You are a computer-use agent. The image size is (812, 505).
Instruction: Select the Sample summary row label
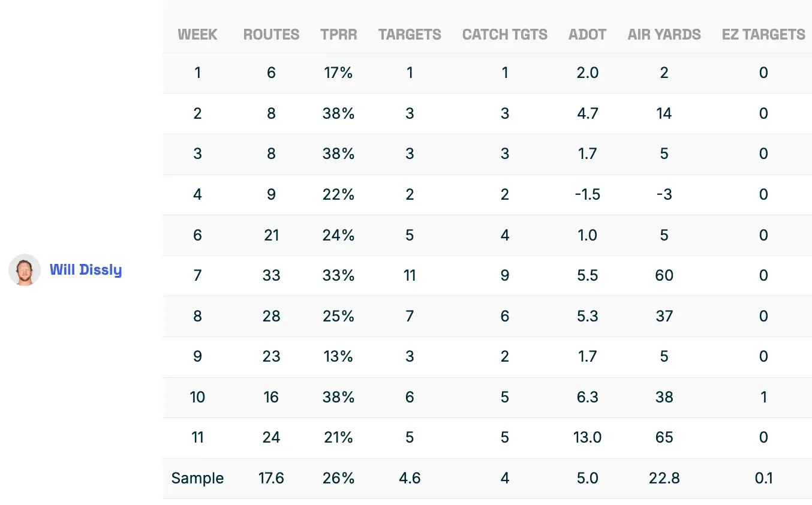[x=197, y=478]
